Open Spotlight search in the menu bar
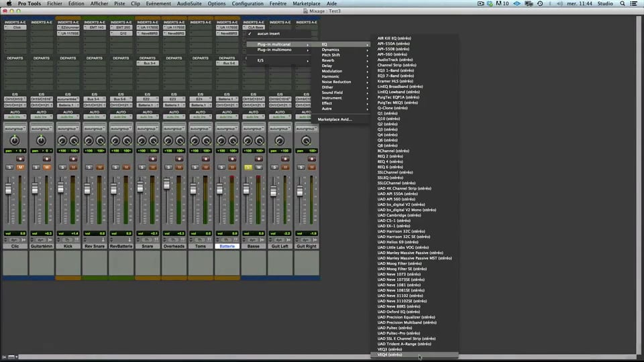 point(623,3)
